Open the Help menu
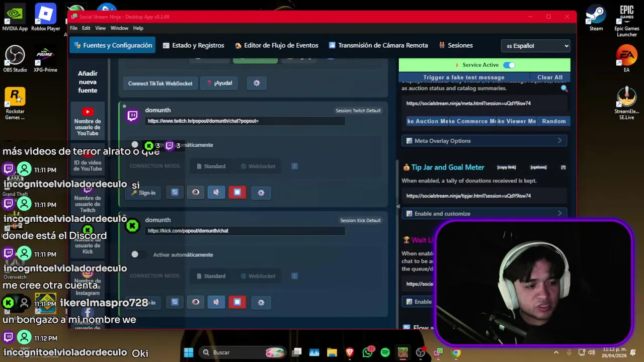Image resolution: width=644 pixels, height=362 pixels. pos(138,28)
